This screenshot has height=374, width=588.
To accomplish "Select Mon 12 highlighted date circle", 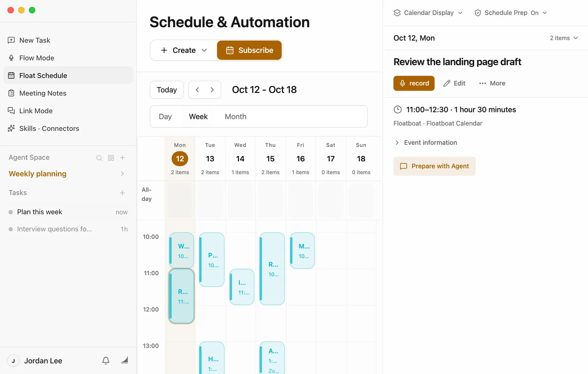I will [180, 159].
